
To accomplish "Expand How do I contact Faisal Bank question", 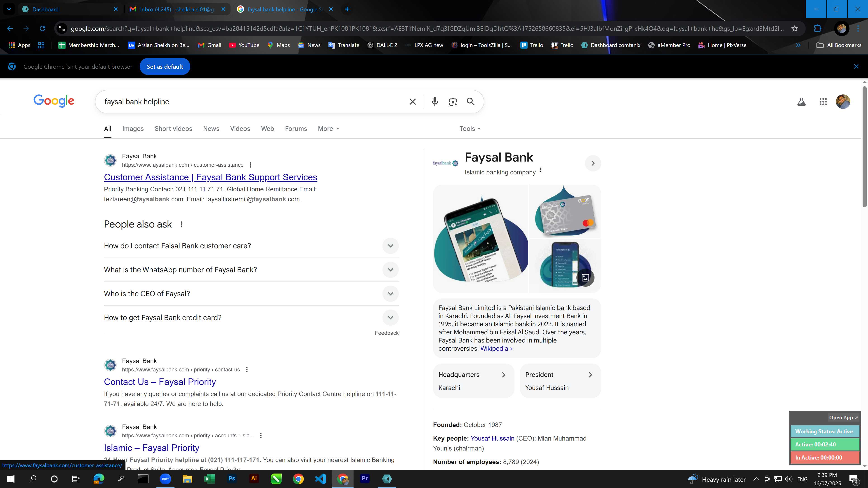I will click(251, 246).
